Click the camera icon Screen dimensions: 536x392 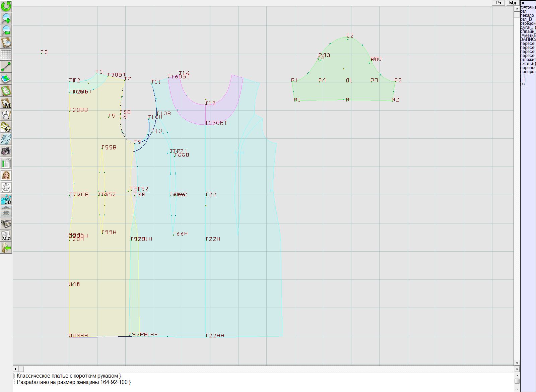(6, 151)
